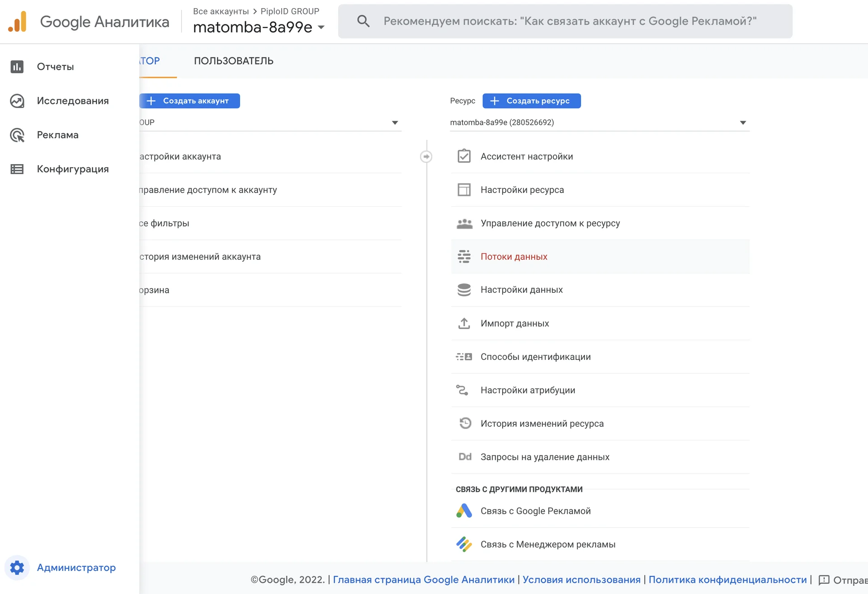Click the Dd data deletion icon
The width and height of the screenshot is (868, 594).
465,457
